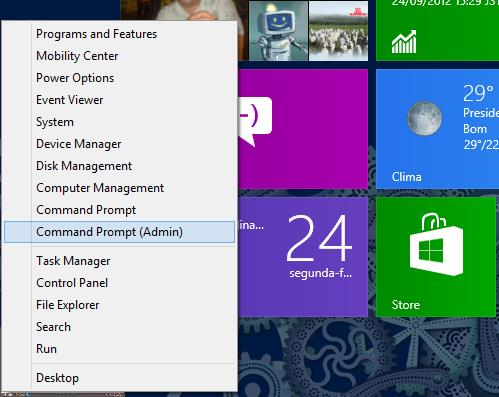Image resolution: width=499 pixels, height=397 pixels.
Task: Click the shopping bag Store icon
Action: pos(436,244)
